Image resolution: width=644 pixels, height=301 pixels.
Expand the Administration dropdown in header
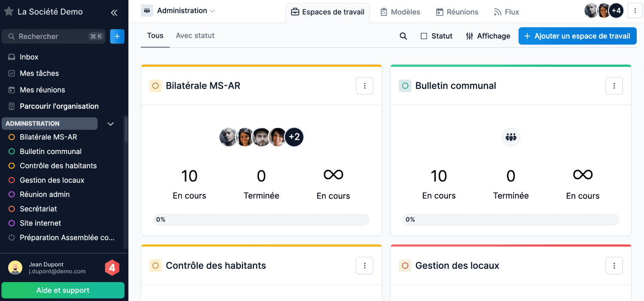(x=185, y=11)
